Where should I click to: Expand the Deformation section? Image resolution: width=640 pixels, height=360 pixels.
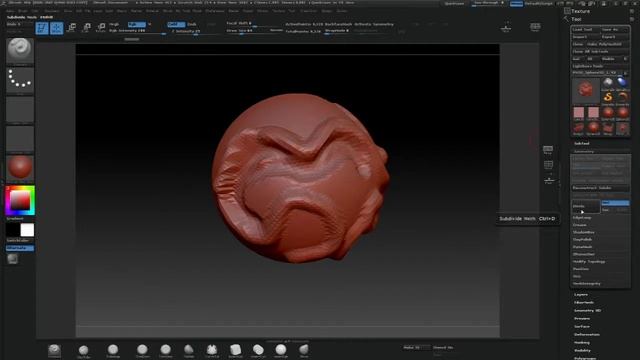(x=587, y=335)
